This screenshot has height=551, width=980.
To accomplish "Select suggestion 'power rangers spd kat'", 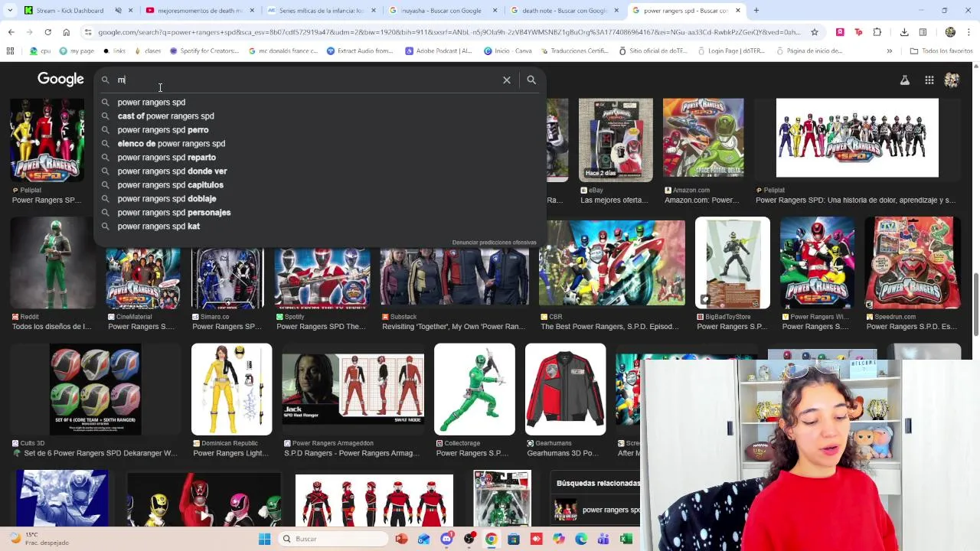I will pos(158,227).
